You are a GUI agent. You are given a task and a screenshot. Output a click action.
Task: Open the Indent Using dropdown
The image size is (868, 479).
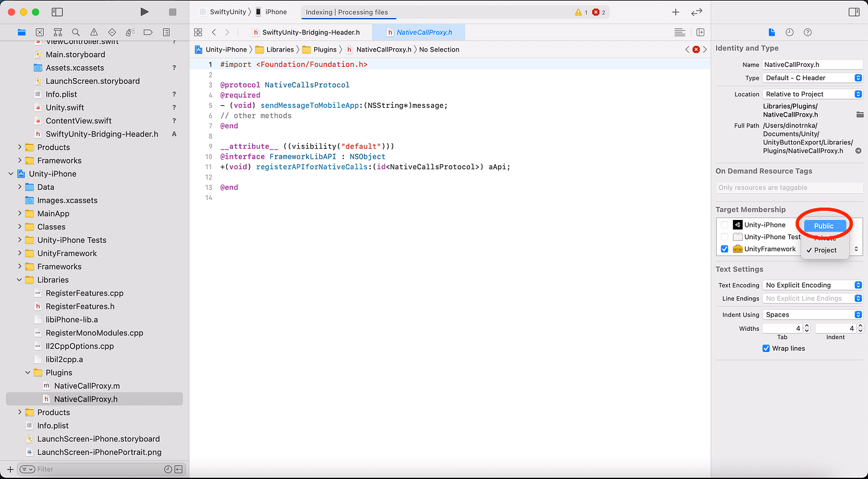point(812,315)
